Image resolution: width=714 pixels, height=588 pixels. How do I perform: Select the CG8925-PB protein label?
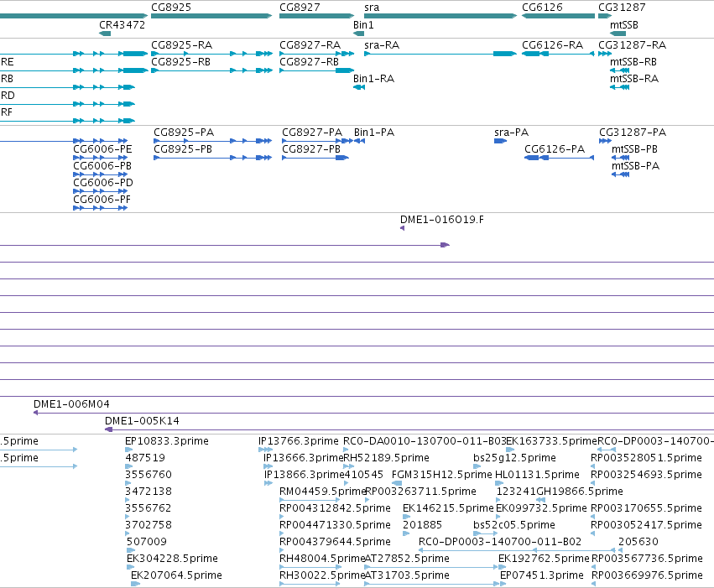tap(183, 149)
